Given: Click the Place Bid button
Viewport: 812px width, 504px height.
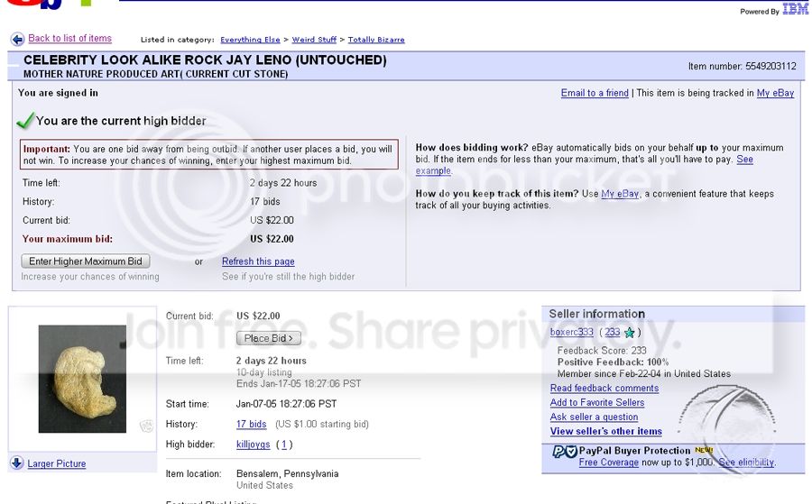Looking at the screenshot, I should (x=268, y=338).
